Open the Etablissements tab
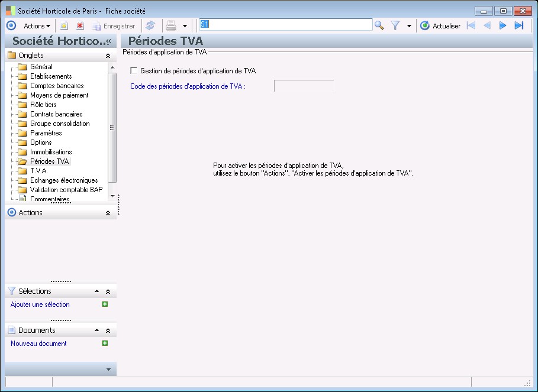Screen dimensions: 538x392 51,76
